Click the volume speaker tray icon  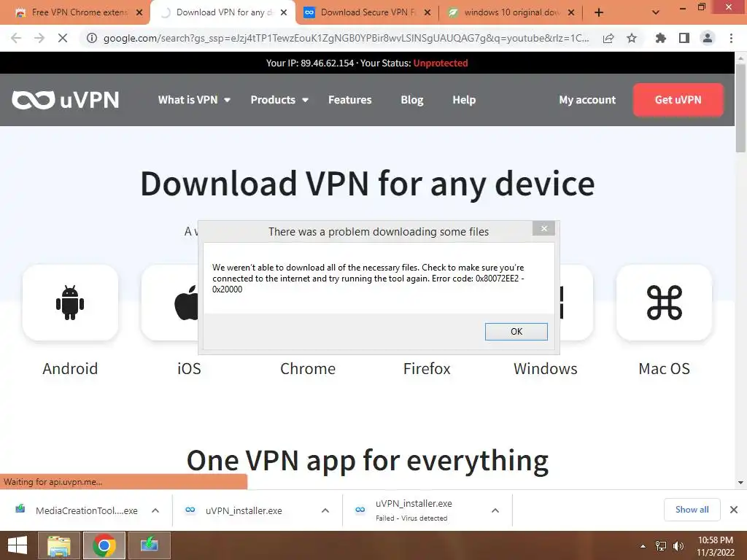678,546
